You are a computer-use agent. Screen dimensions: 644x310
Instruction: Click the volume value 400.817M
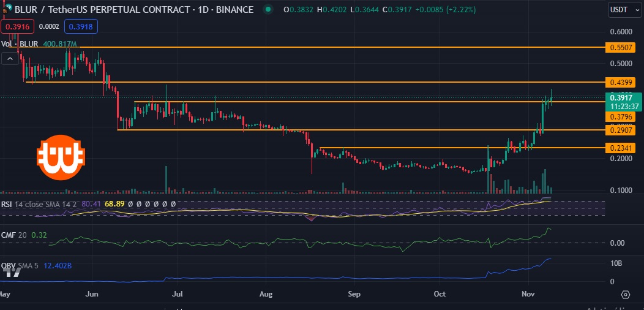pos(59,43)
